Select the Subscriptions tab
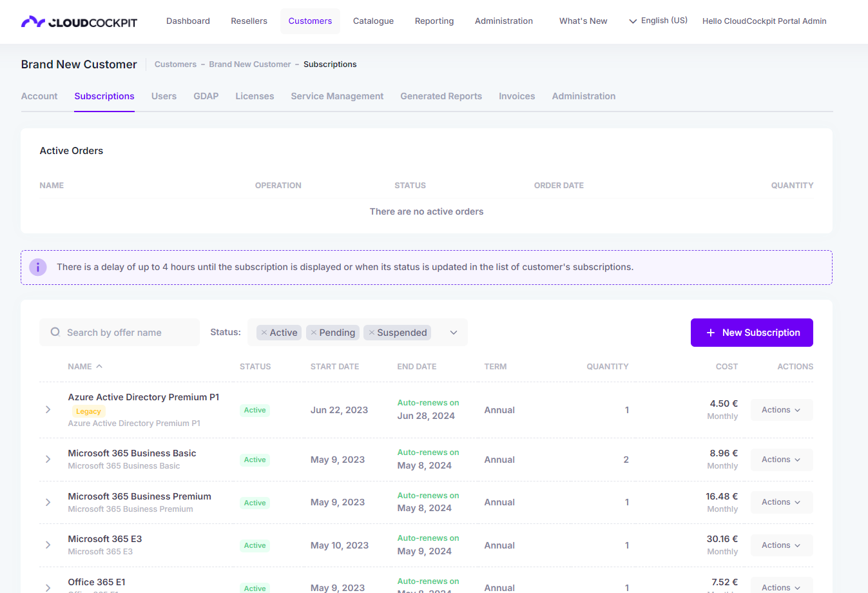This screenshot has height=593, width=868. [104, 96]
